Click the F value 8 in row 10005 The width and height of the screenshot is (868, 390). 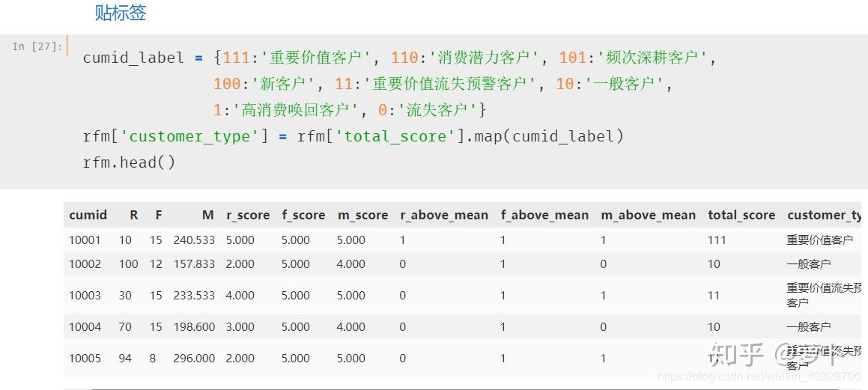(153, 359)
